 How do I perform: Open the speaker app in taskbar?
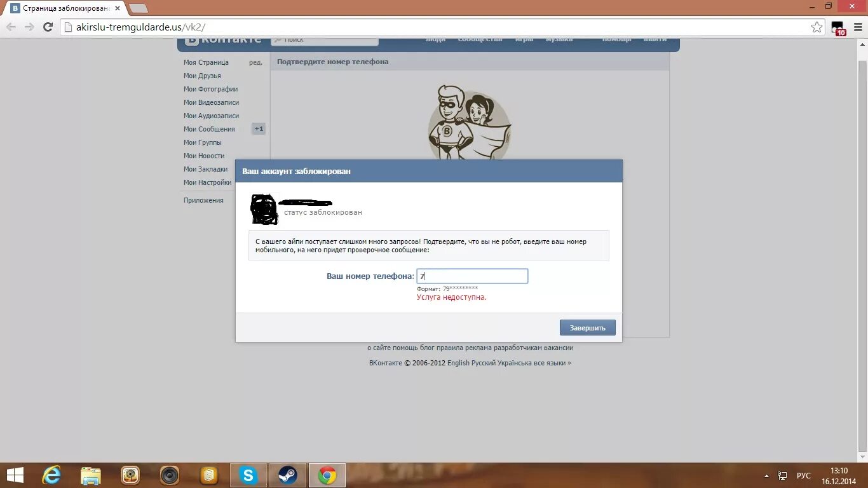(170, 475)
